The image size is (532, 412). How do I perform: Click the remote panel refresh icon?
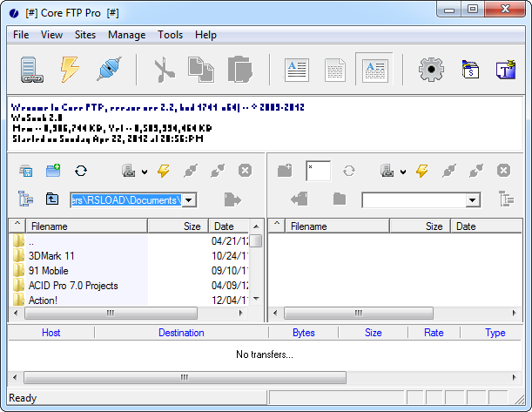coord(349,171)
